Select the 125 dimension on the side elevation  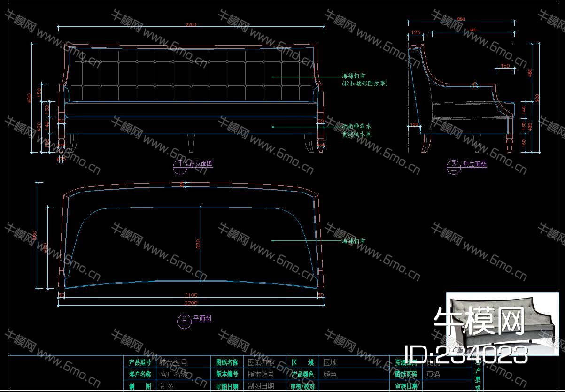(x=415, y=32)
